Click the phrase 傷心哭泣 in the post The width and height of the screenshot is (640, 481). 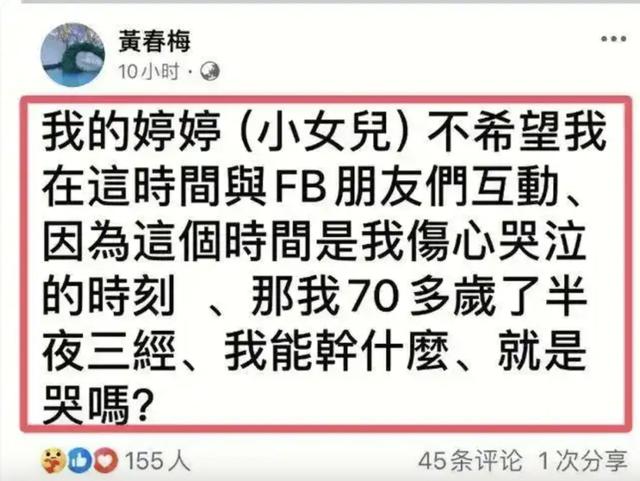click(x=497, y=240)
